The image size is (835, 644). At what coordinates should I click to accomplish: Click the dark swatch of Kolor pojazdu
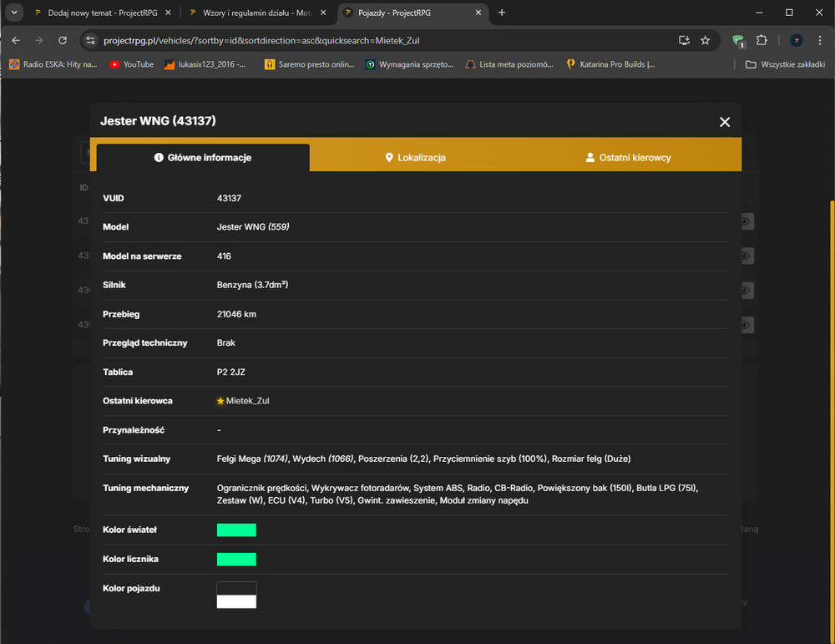pos(236,589)
